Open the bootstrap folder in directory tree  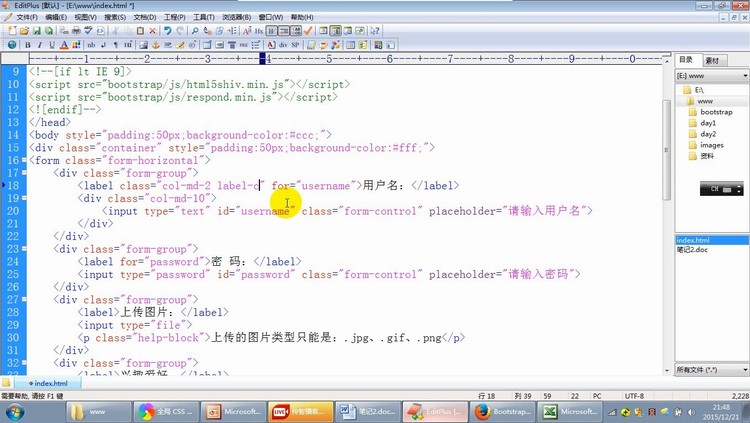point(716,112)
